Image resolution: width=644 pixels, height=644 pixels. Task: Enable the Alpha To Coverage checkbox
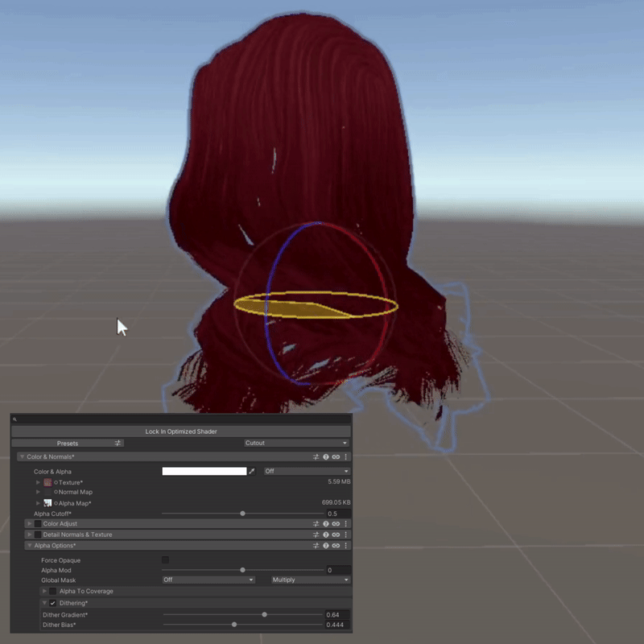(53, 592)
